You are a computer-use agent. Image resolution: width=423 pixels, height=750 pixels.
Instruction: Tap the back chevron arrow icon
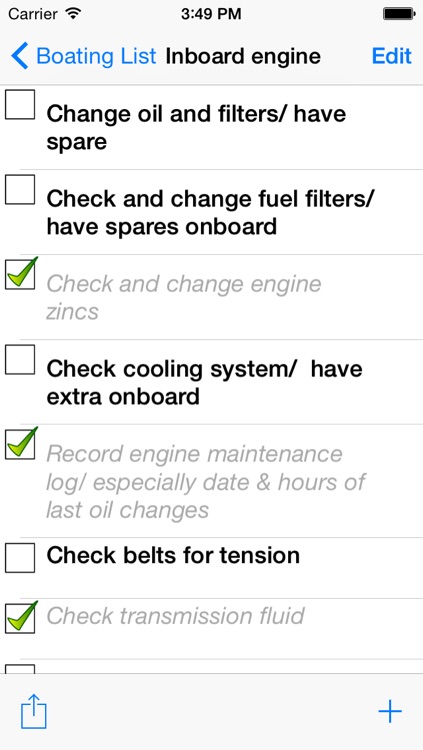(x=20, y=56)
